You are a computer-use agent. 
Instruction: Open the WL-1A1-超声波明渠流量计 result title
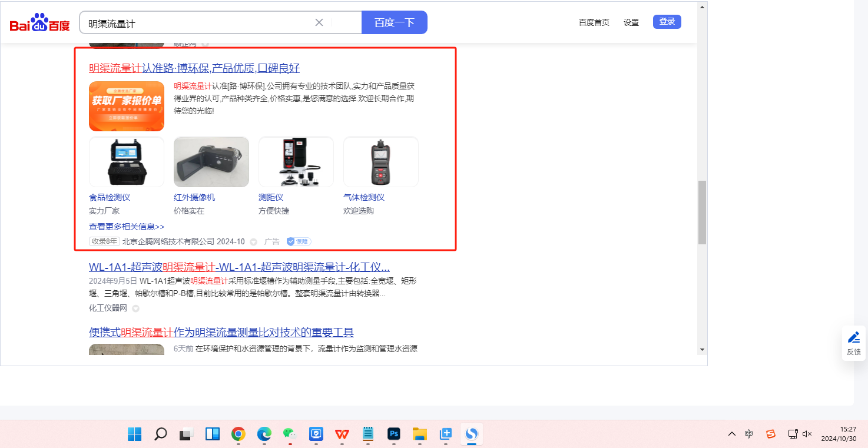[x=239, y=267]
